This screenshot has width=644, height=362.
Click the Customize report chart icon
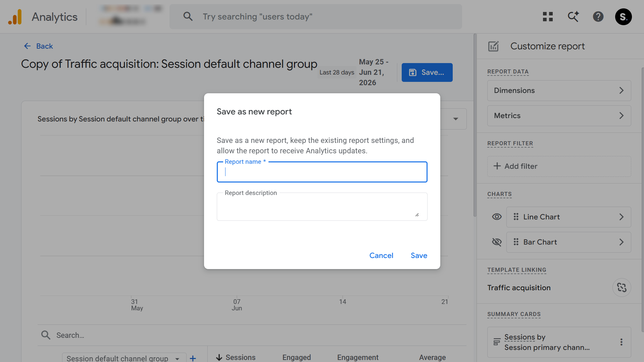(493, 46)
